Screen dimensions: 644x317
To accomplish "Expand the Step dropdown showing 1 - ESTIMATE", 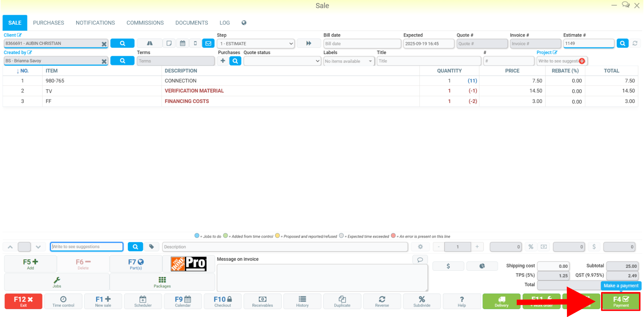I will pyautogui.click(x=256, y=44).
